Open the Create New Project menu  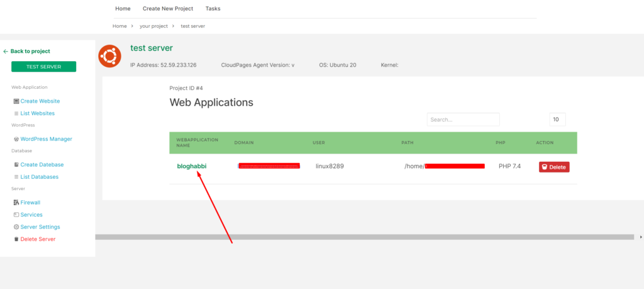168,9
